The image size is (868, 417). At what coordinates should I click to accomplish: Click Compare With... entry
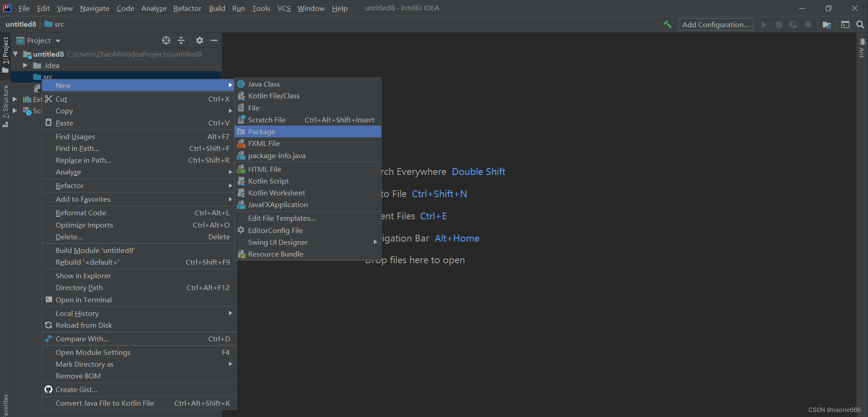(x=139, y=339)
